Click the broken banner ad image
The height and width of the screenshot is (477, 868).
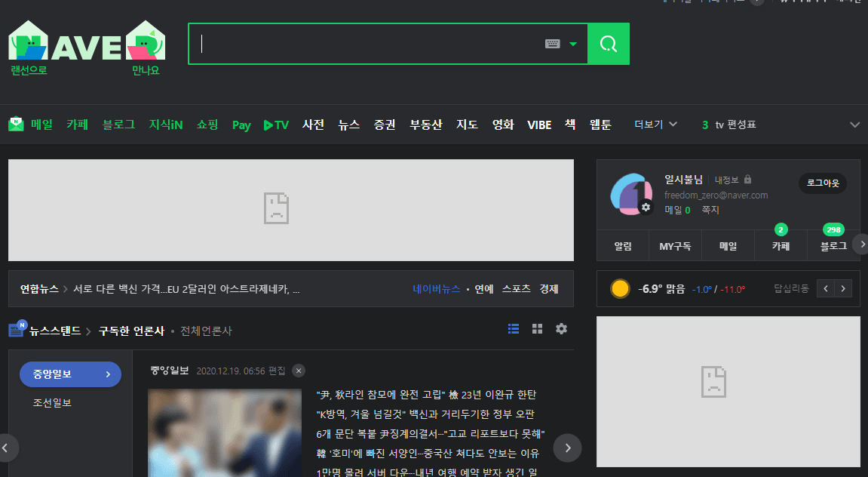(290, 210)
